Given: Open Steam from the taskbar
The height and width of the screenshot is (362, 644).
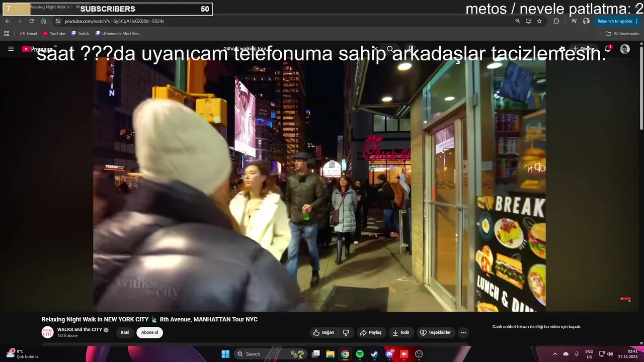Looking at the screenshot, I should 374,354.
